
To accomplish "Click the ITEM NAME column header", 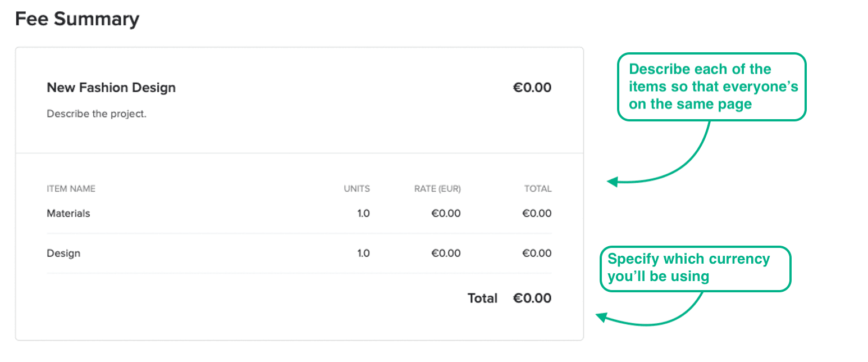I will (71, 189).
